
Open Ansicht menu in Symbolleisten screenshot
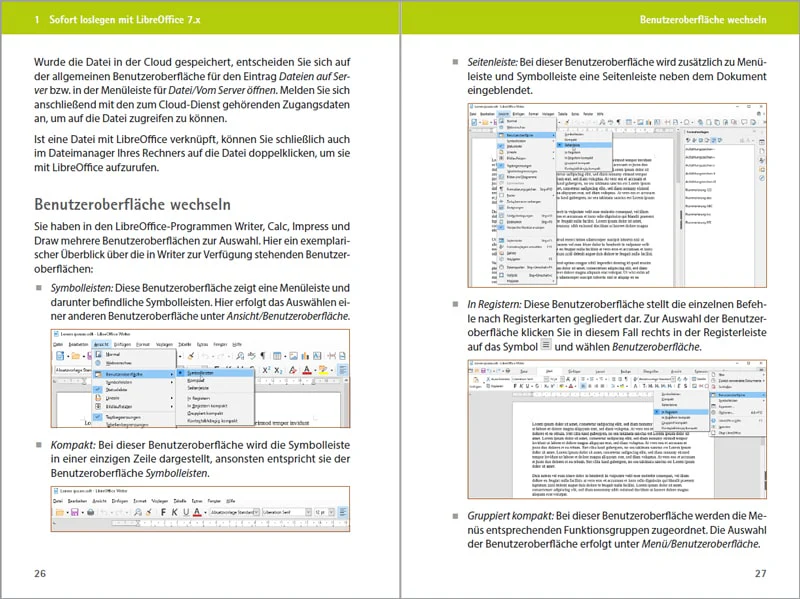click(102, 344)
